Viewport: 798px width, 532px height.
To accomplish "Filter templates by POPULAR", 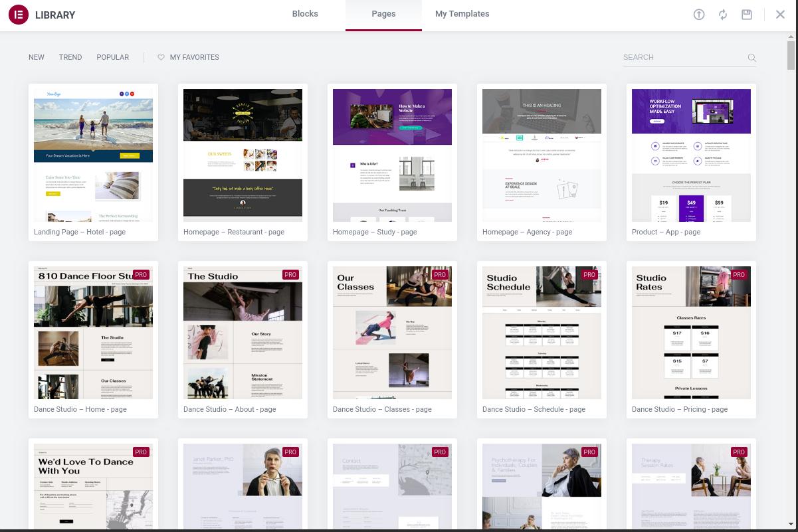I will pos(113,57).
